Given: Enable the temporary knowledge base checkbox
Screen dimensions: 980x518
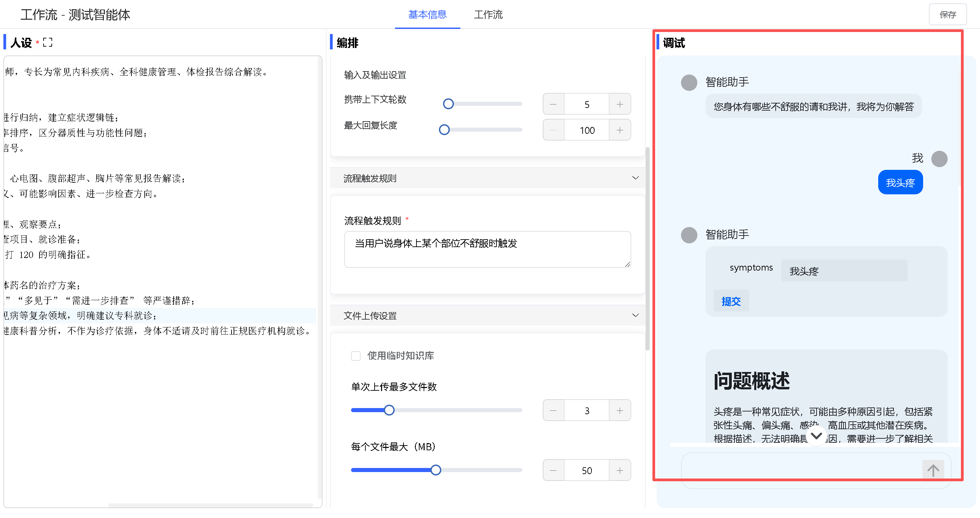Looking at the screenshot, I should pyautogui.click(x=356, y=356).
